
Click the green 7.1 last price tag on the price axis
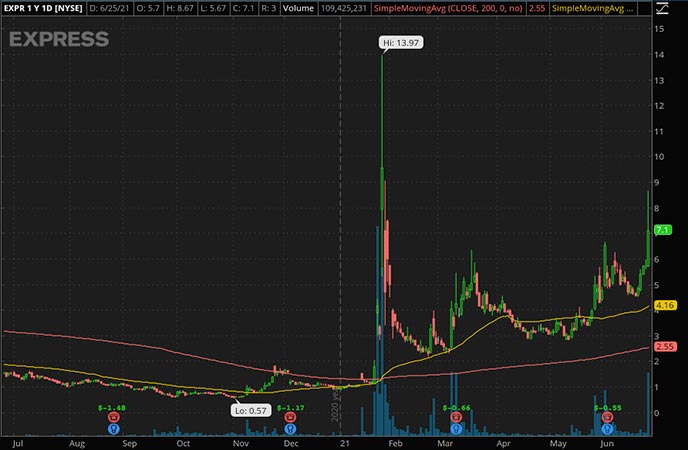(x=663, y=230)
